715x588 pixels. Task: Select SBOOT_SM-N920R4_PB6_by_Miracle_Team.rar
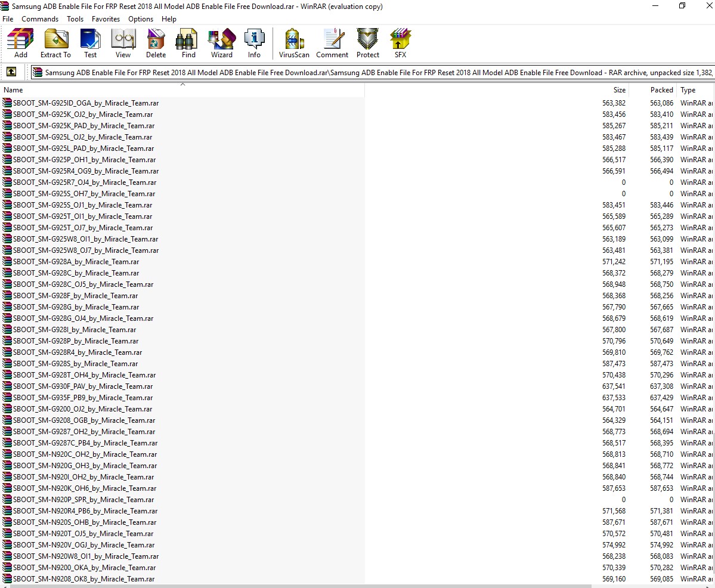click(85, 511)
